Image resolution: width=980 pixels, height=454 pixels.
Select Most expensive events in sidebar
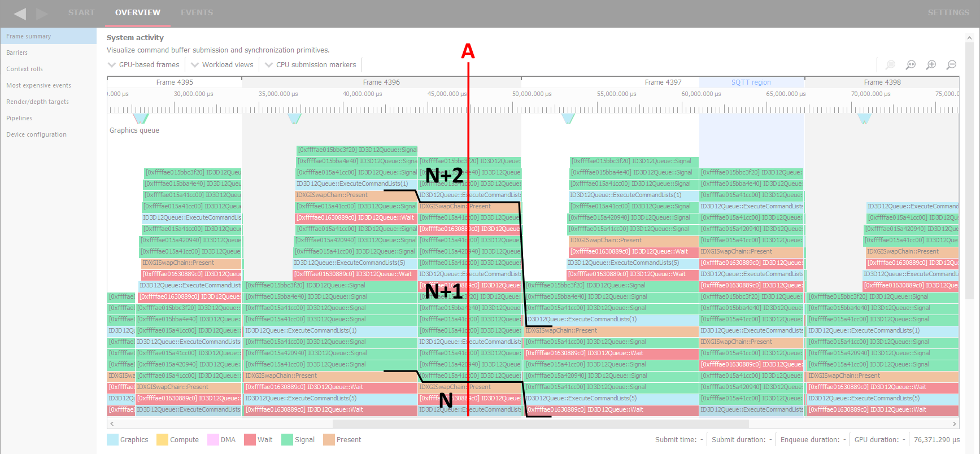[38, 85]
